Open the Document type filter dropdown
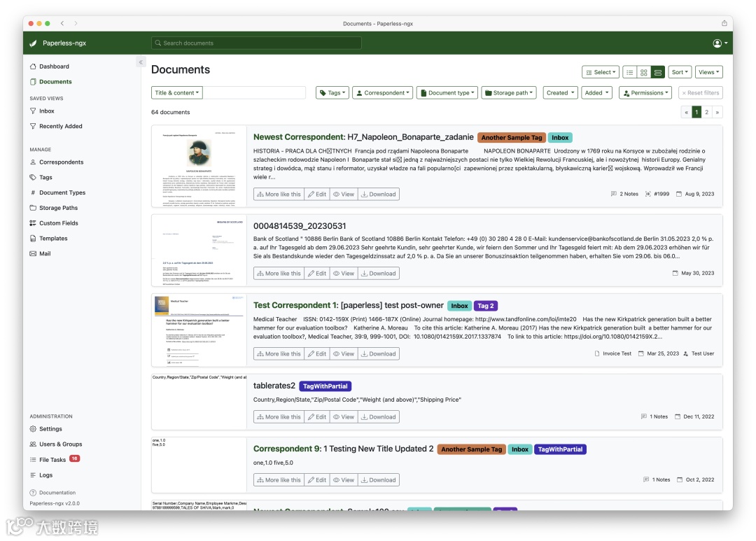756x541 pixels. click(x=447, y=93)
